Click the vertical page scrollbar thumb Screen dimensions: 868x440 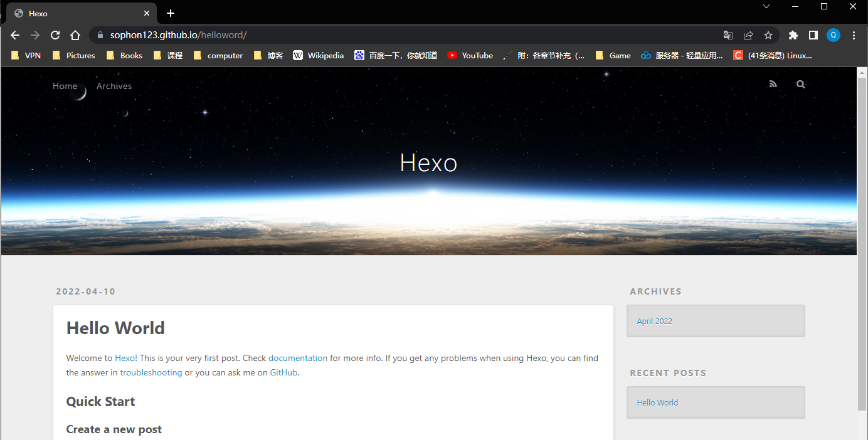click(862, 244)
